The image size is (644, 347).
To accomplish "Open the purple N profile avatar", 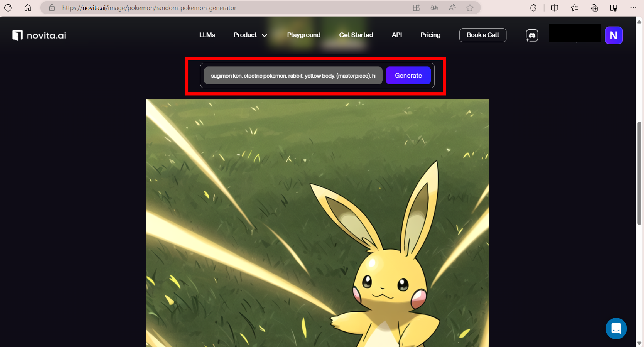I will (613, 35).
